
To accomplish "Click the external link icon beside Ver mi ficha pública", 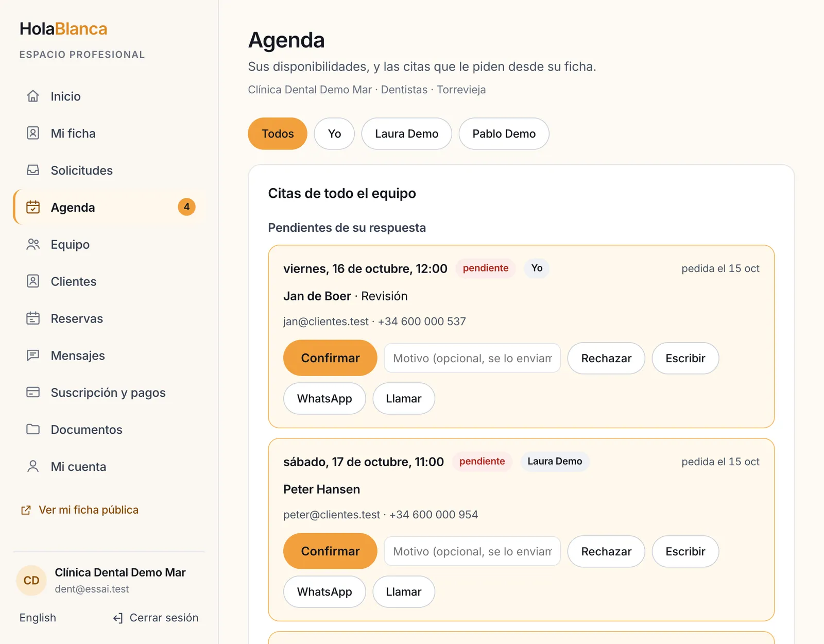I will click(x=26, y=510).
